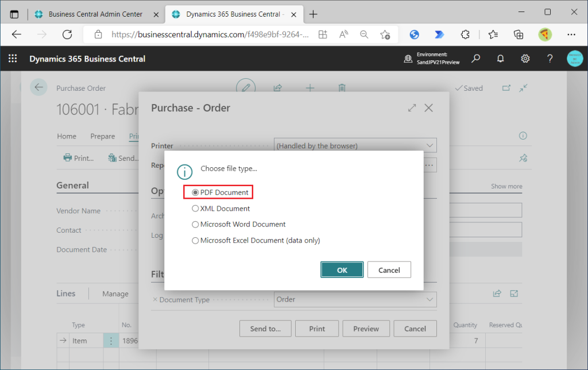Viewport: 588px width, 370px height.
Task: Open the Printer dropdown list
Action: click(430, 145)
